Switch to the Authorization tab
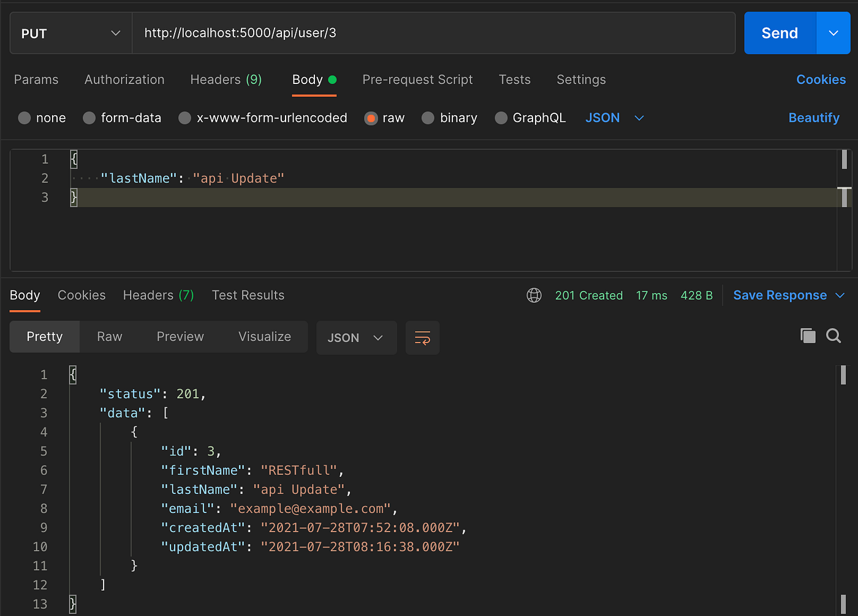Viewport: 858px width, 616px height. 124,80
